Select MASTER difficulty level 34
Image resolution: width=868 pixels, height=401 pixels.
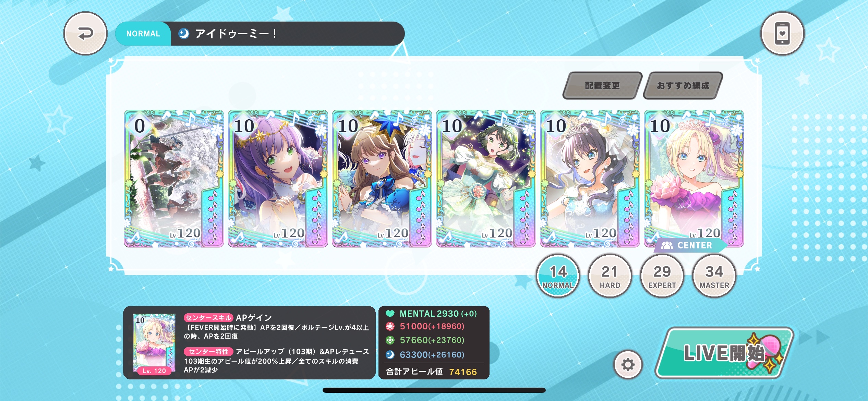(x=714, y=276)
